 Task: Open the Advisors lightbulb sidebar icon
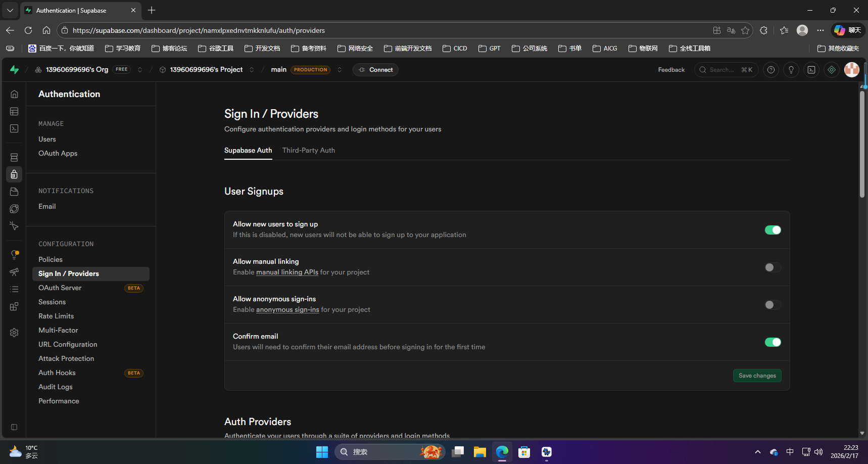pos(14,255)
